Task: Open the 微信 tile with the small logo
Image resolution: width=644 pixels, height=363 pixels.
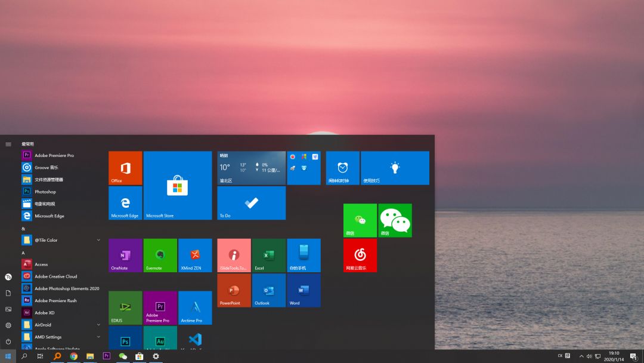Action: point(360,220)
